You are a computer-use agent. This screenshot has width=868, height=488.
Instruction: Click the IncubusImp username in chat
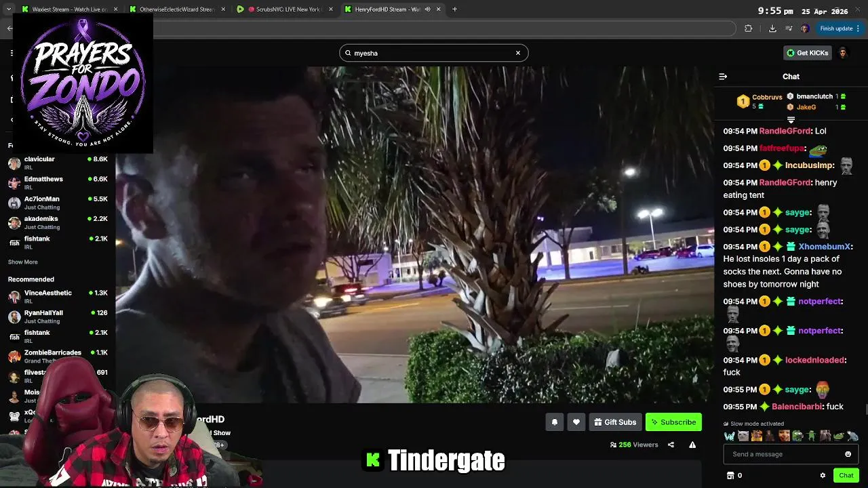click(x=810, y=165)
